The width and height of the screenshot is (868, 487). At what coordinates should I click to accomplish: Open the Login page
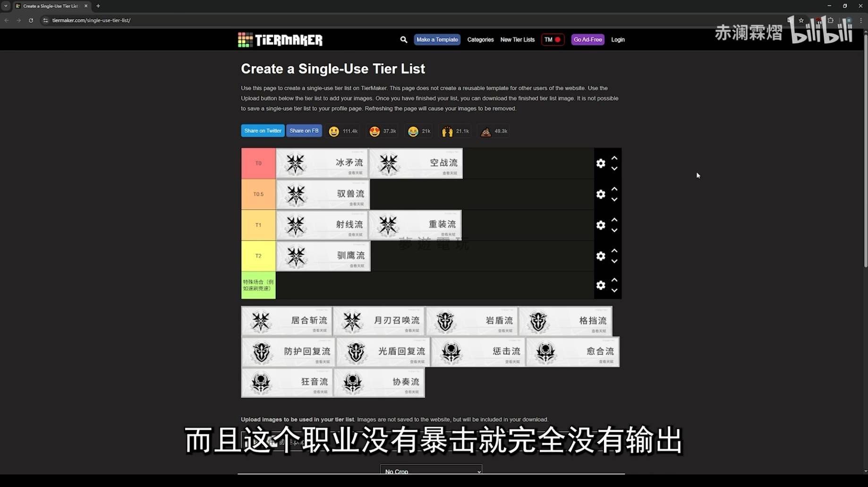(x=618, y=40)
